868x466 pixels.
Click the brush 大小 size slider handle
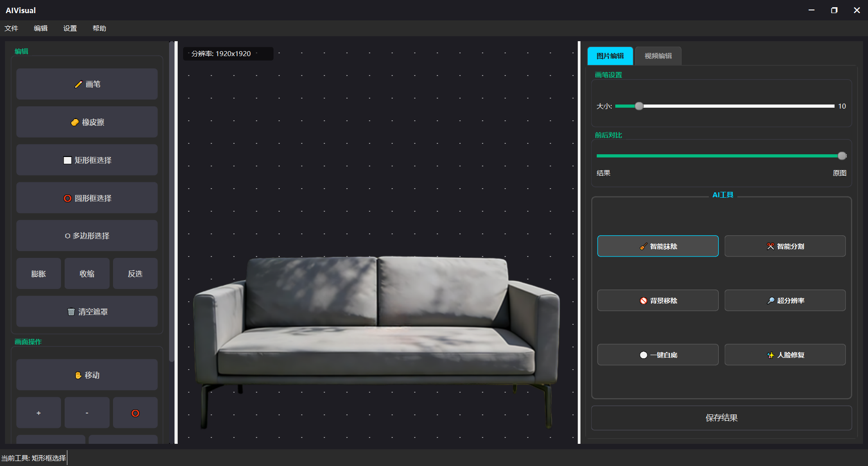(x=639, y=106)
